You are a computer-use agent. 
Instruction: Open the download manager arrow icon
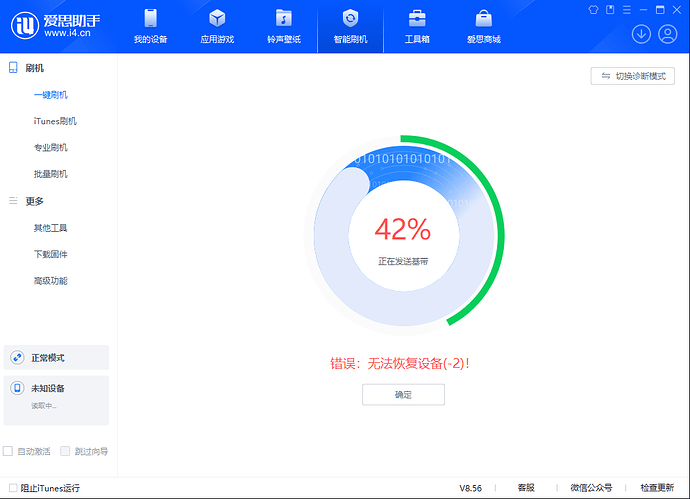click(641, 34)
